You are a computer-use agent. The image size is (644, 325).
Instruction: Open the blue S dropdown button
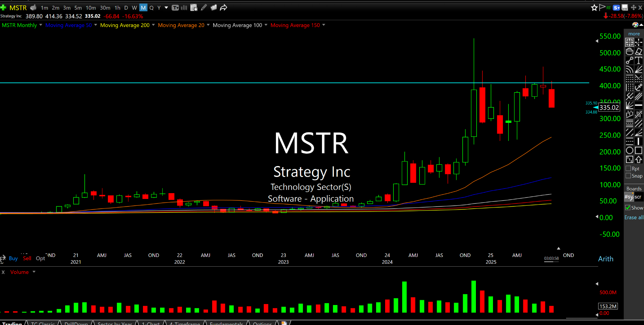click(x=616, y=7)
